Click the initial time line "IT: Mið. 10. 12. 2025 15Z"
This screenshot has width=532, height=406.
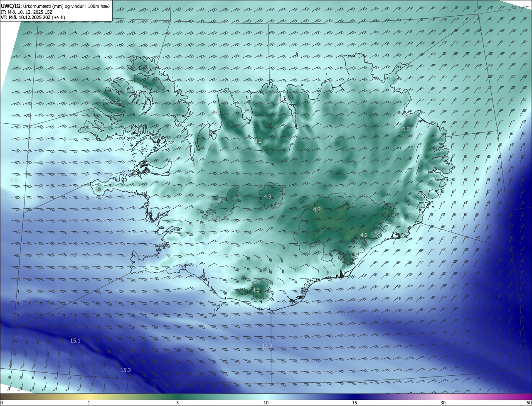click(27, 12)
